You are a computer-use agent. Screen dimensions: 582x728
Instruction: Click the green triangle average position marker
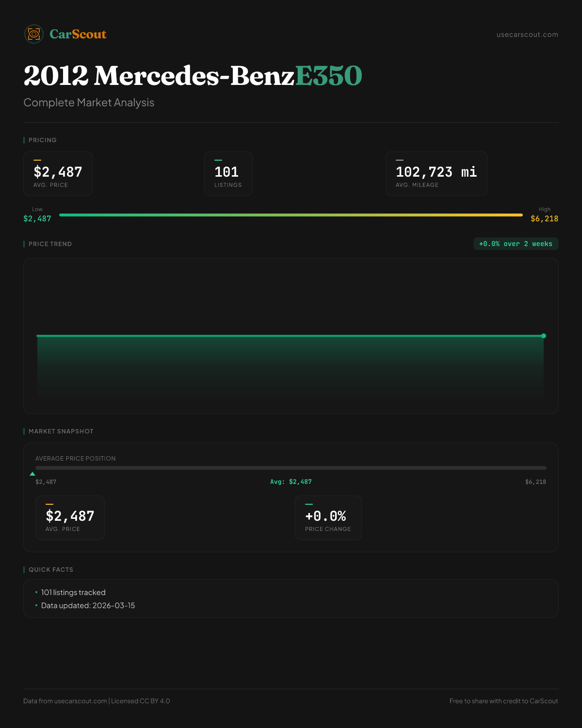pos(32,474)
